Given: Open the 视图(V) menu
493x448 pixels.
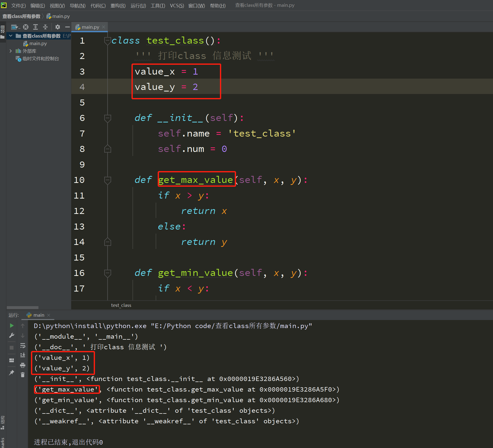Looking at the screenshot, I should pos(57,6).
